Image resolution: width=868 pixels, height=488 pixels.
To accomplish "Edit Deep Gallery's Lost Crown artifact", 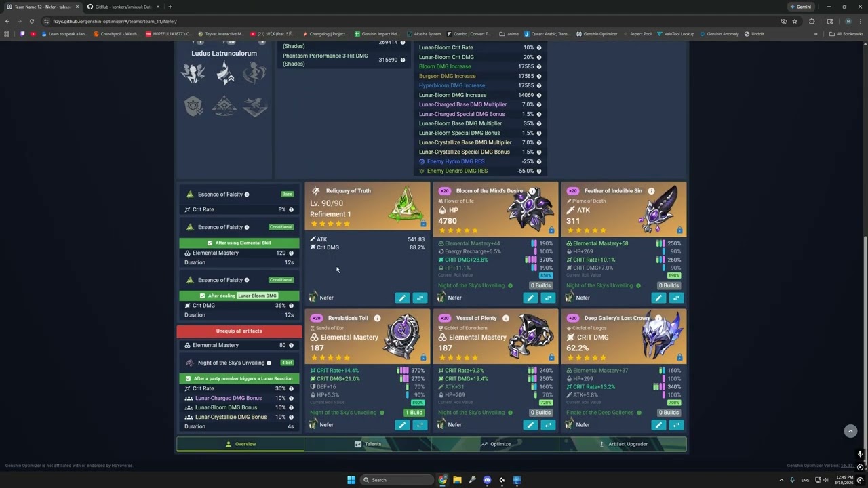I will tap(658, 425).
